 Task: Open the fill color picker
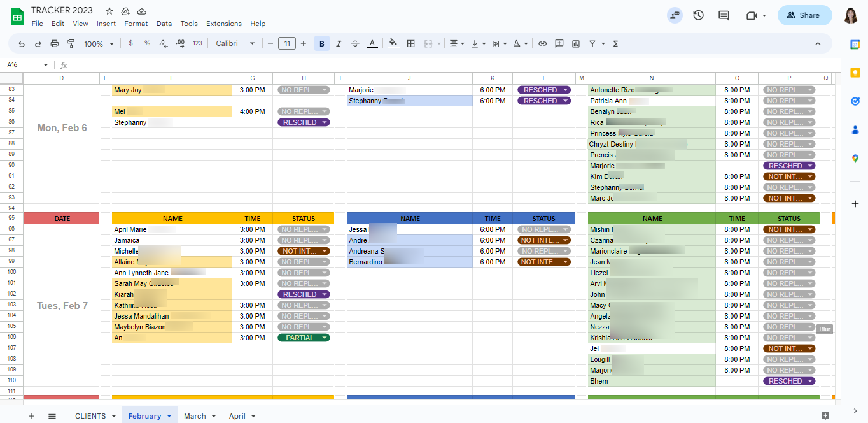(393, 44)
